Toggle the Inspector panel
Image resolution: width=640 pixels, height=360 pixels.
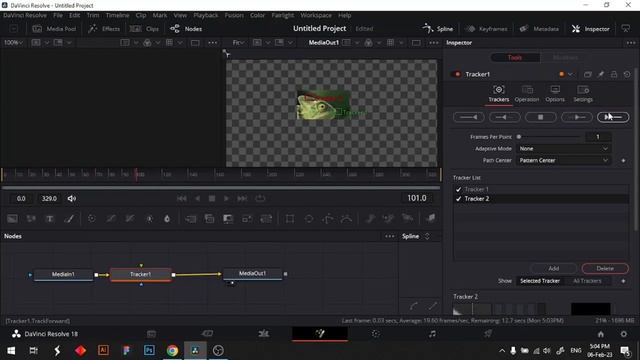click(x=590, y=29)
